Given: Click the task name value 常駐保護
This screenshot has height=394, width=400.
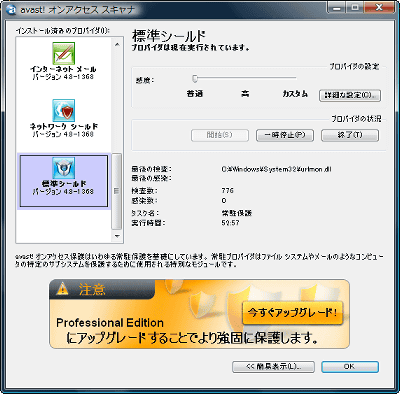Looking at the screenshot, I should 236,213.
